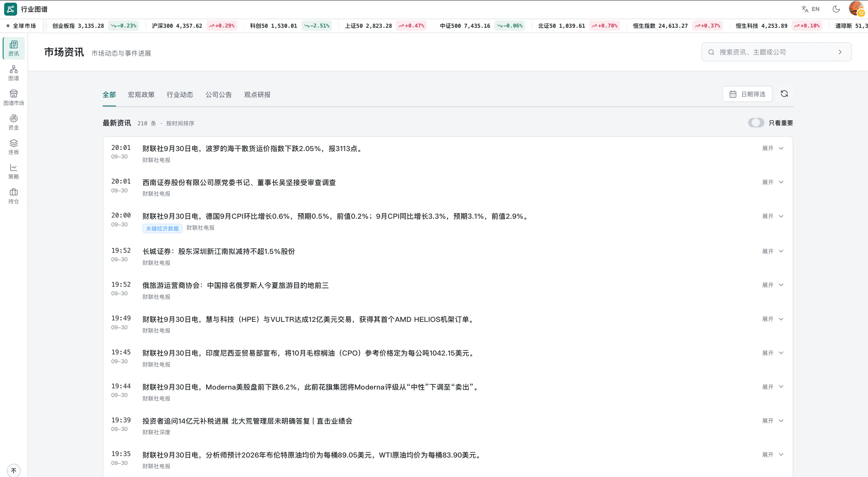Switch to the 宏观政策 tab

141,95
